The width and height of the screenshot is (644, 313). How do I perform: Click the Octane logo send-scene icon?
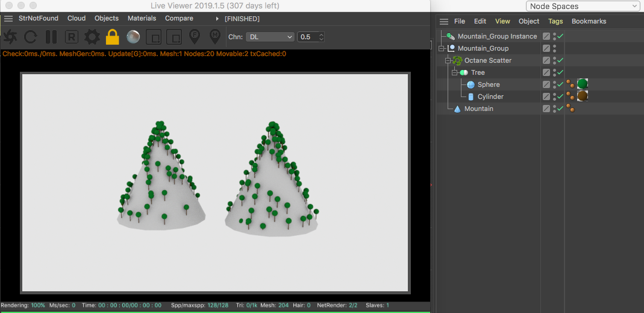click(x=10, y=37)
